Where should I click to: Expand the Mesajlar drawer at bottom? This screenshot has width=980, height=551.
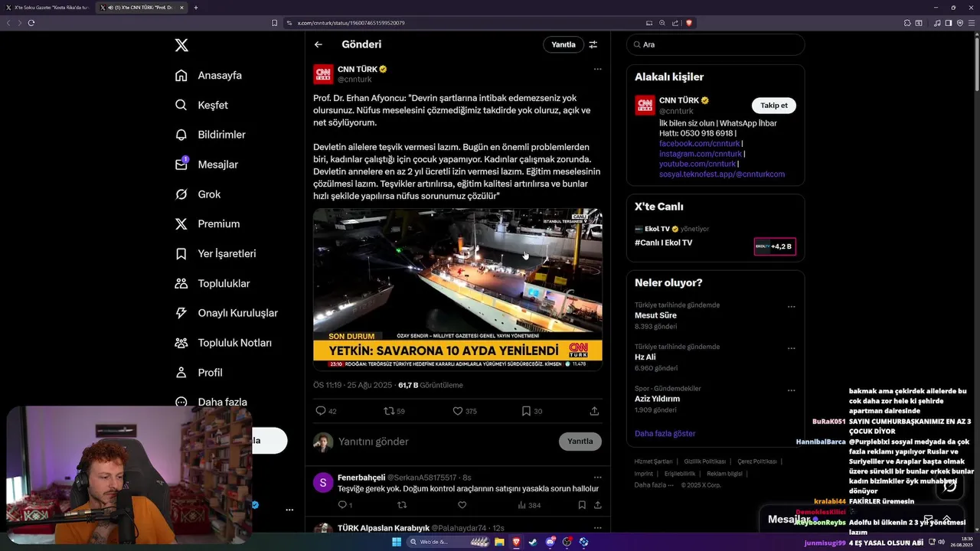pyautogui.click(x=946, y=519)
